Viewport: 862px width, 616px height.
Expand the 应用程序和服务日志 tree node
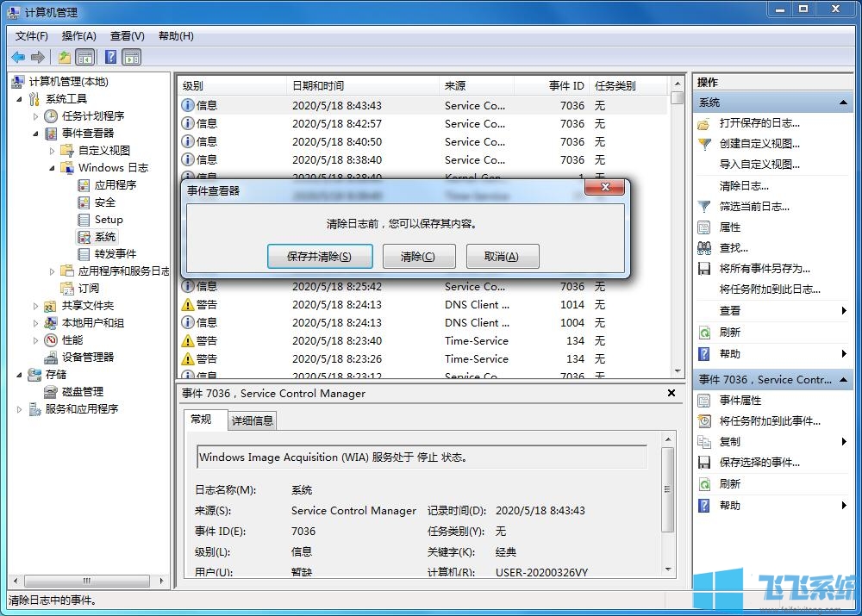[51, 271]
